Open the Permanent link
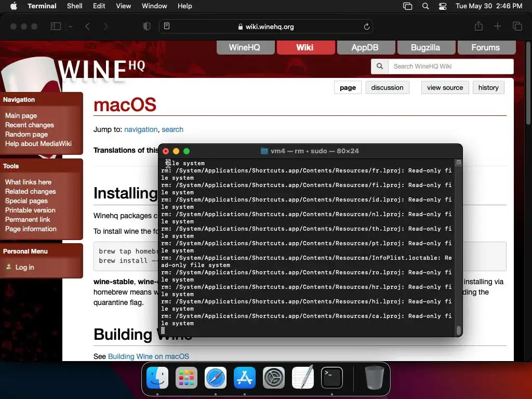This screenshot has height=399, width=532. point(28,220)
